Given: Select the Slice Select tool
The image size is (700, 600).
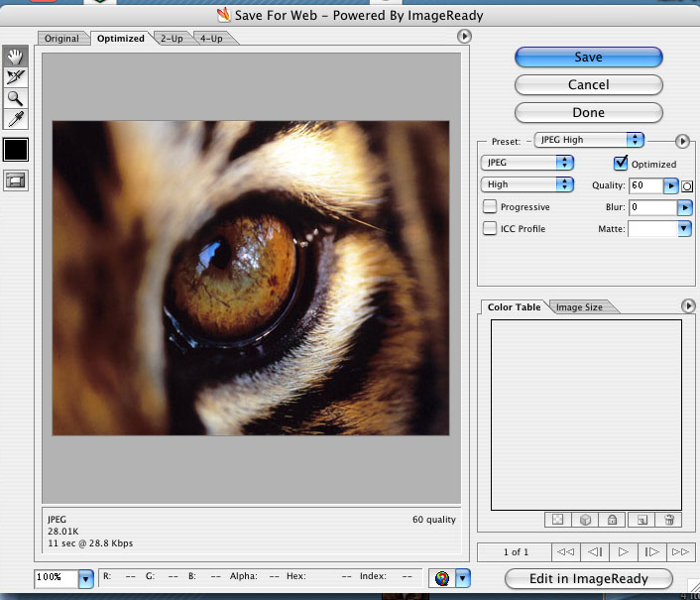Looking at the screenshot, I should pos(16,76).
